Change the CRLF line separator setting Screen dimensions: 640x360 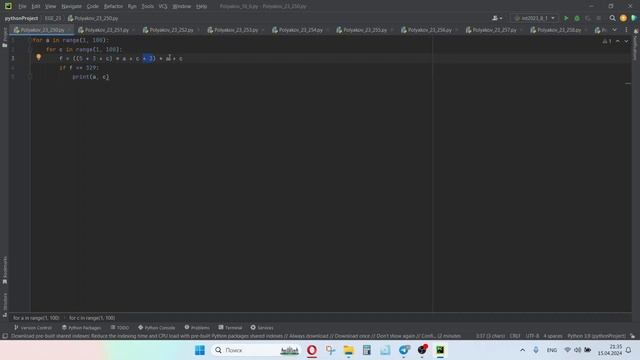pyautogui.click(x=515, y=336)
